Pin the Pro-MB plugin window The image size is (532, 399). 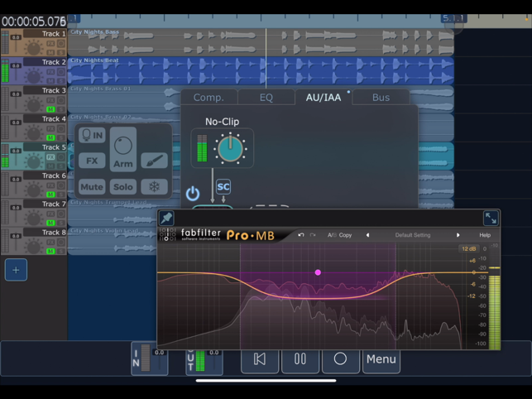(166, 218)
